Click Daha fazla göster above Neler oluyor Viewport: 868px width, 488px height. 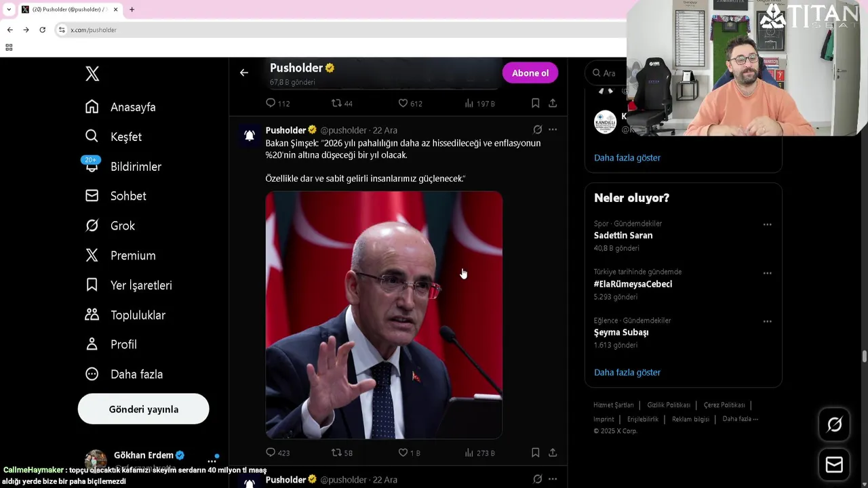coord(627,158)
